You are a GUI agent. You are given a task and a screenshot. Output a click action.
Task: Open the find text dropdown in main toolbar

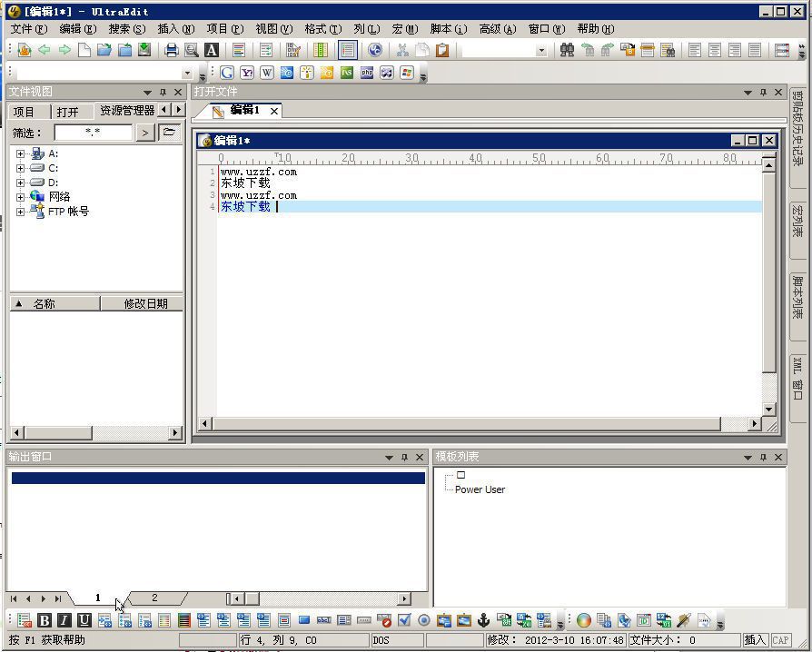[541, 51]
